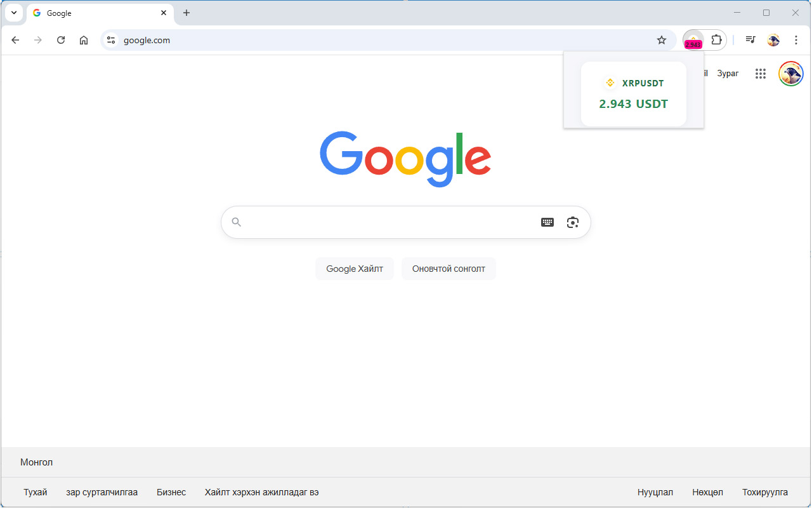Image resolution: width=812 pixels, height=508 pixels.
Task: Open the зар сурталчилгаа footer link
Action: pos(101,492)
